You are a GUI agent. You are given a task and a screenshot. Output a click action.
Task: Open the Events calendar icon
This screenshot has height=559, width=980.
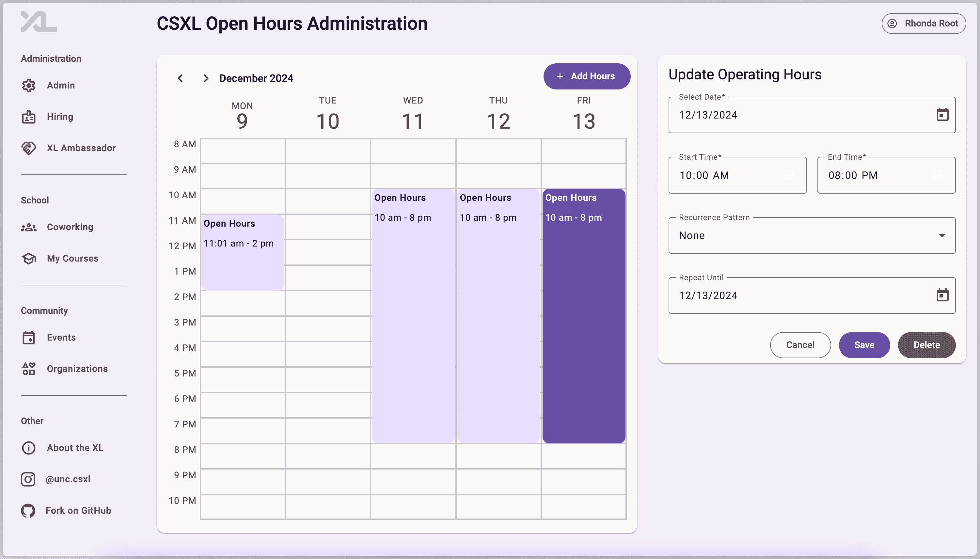[x=28, y=338]
